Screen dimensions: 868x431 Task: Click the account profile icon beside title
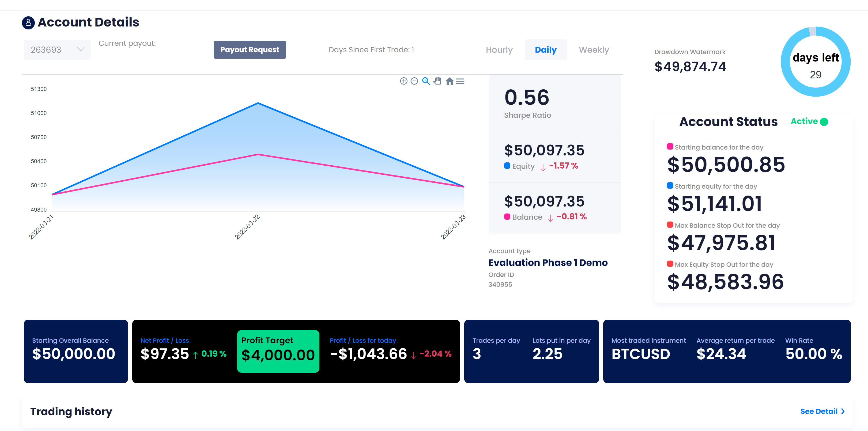[x=28, y=22]
